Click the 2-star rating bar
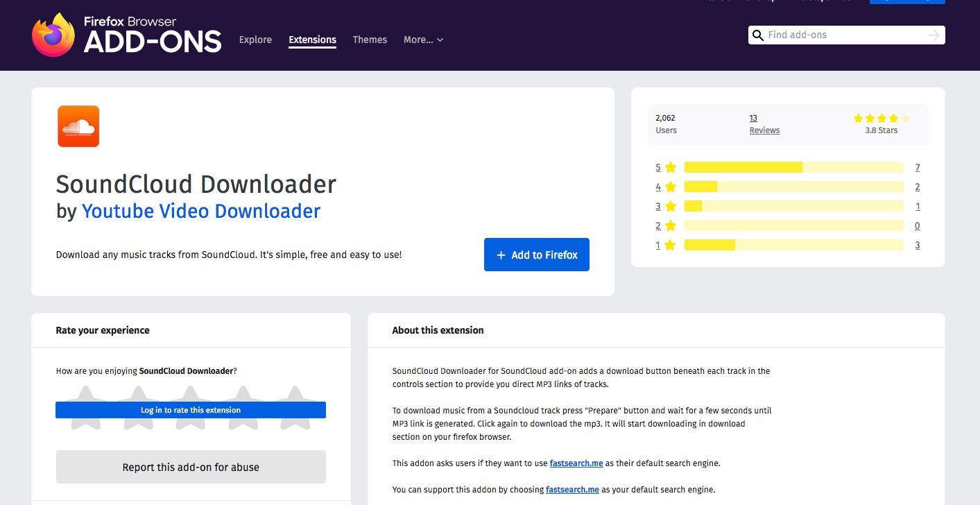The height and width of the screenshot is (505, 980). point(794,225)
